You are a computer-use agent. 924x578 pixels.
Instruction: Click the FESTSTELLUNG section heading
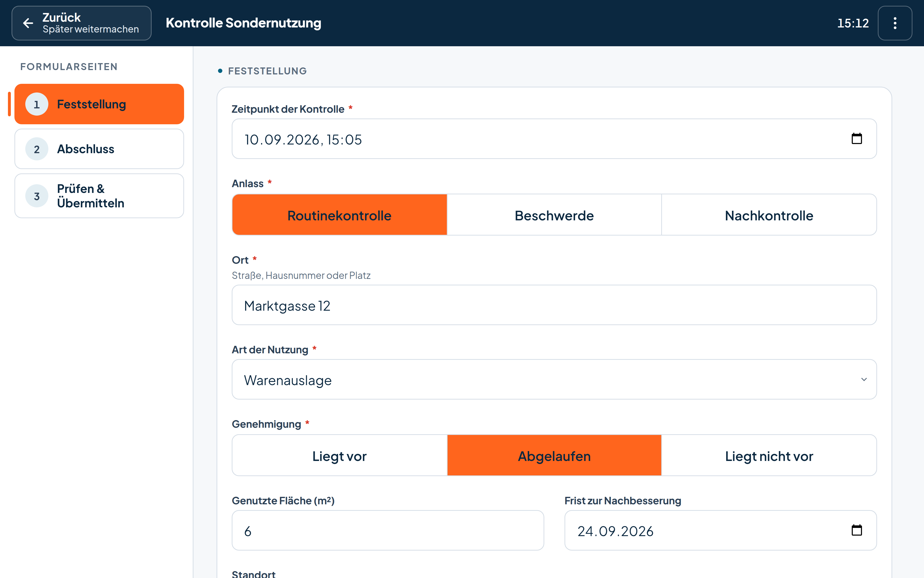267,71
